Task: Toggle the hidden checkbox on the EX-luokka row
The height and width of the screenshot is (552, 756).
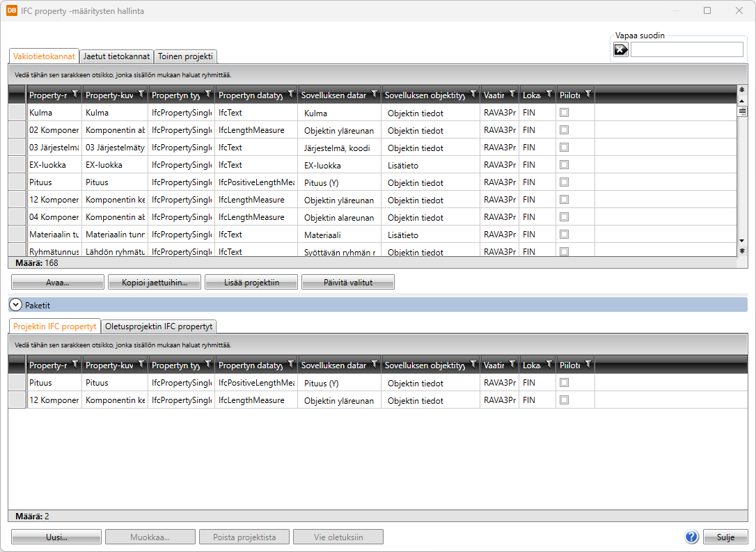Action: click(x=564, y=165)
